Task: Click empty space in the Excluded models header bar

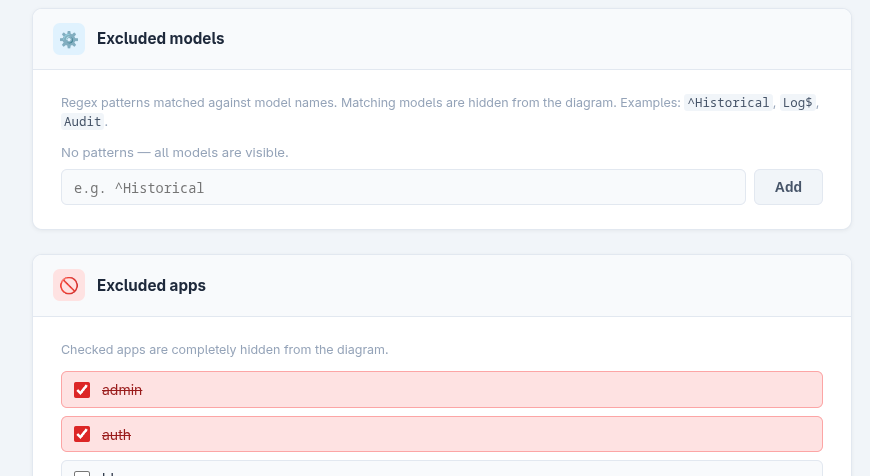Action: click(x=550, y=39)
